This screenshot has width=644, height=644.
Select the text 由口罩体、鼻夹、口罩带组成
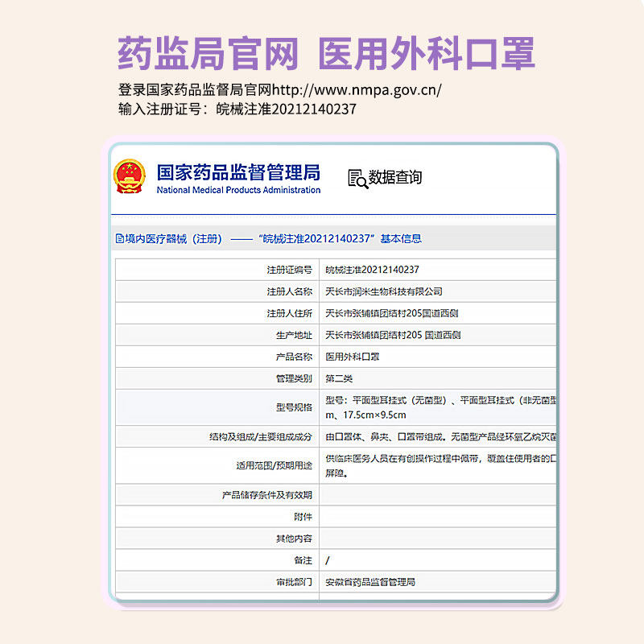(x=385, y=436)
